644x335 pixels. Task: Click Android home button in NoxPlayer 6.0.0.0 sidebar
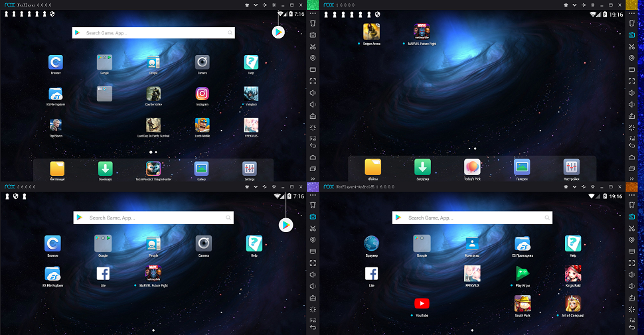(313, 157)
